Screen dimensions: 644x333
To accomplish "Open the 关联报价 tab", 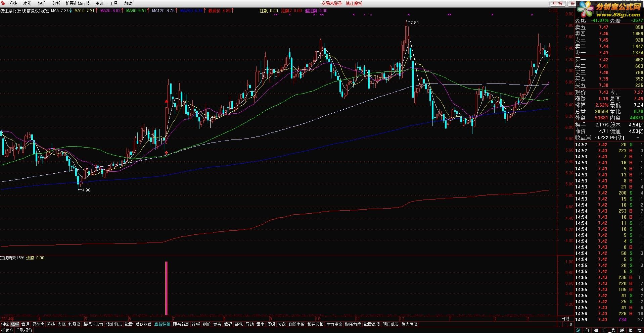I will point(24,330).
